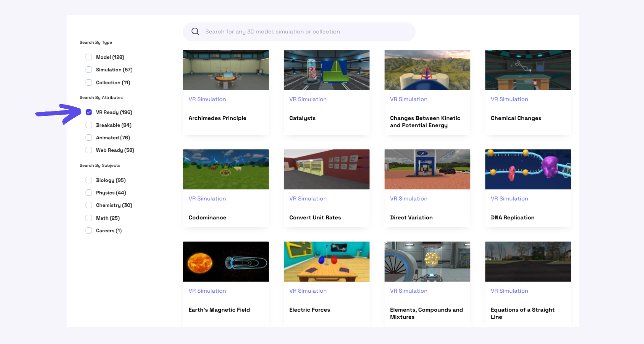Check the Model (128) checkbox
Viewport: 644px width, 344px height.
[89, 57]
